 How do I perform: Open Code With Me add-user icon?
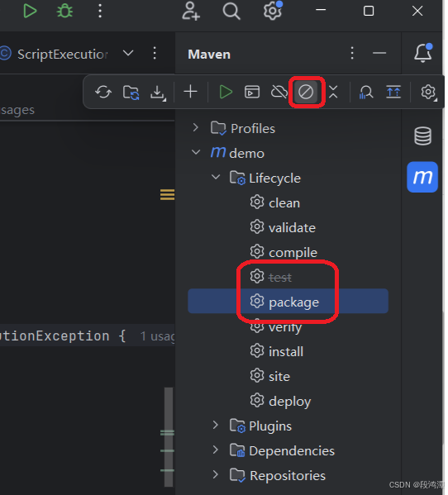click(191, 11)
